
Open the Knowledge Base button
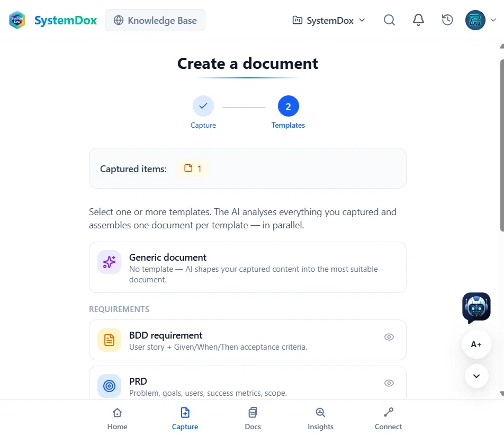[x=155, y=20]
